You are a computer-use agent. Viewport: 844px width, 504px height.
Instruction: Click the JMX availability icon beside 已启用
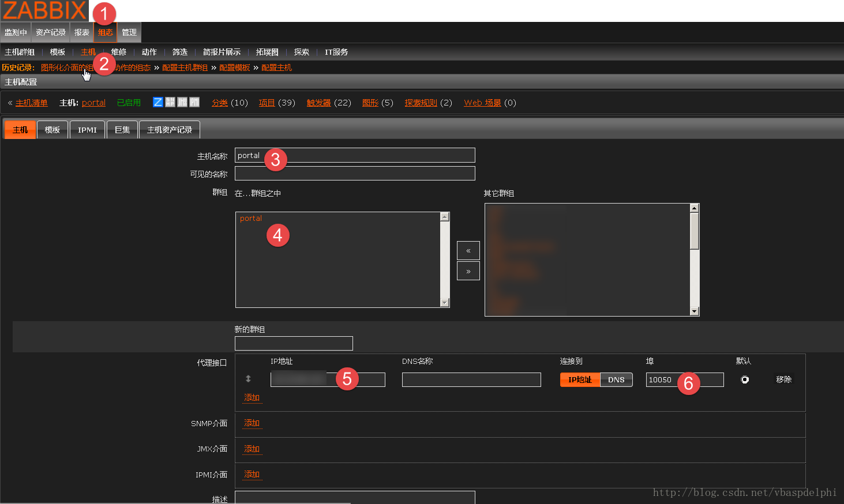click(x=182, y=102)
